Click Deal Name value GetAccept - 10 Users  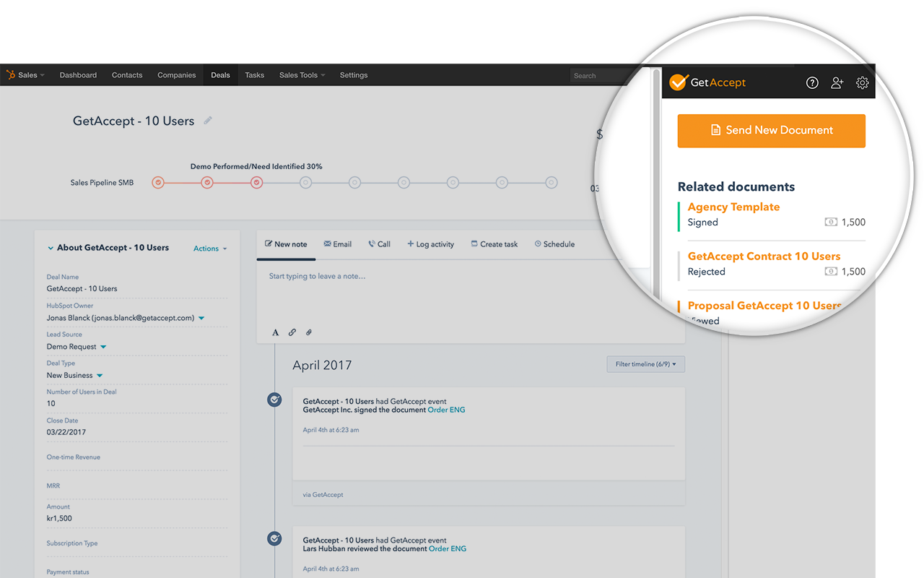(82, 288)
